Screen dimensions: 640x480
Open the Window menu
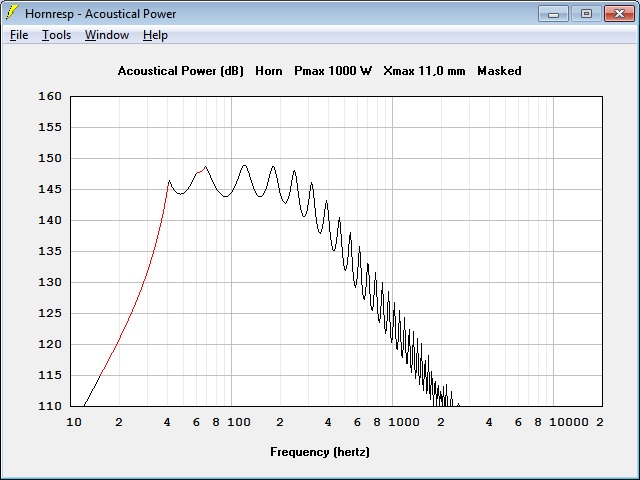click(x=107, y=35)
